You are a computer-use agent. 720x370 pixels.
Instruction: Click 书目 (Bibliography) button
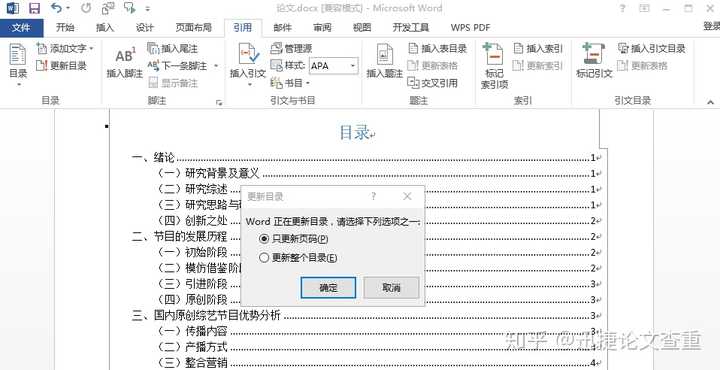290,83
